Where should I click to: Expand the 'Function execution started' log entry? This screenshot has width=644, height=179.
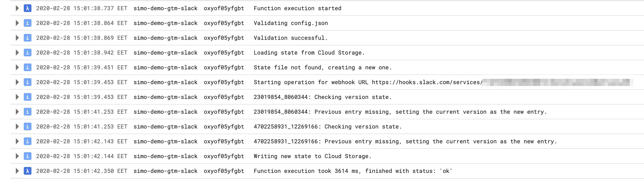click(17, 8)
